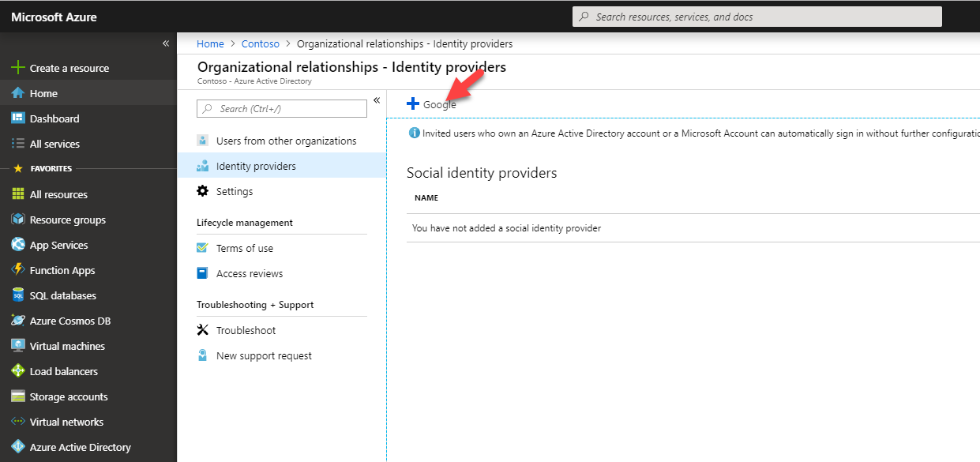Screen dimensions: 980x462
Task: Click the blue info icon in notice
Action: [414, 133]
